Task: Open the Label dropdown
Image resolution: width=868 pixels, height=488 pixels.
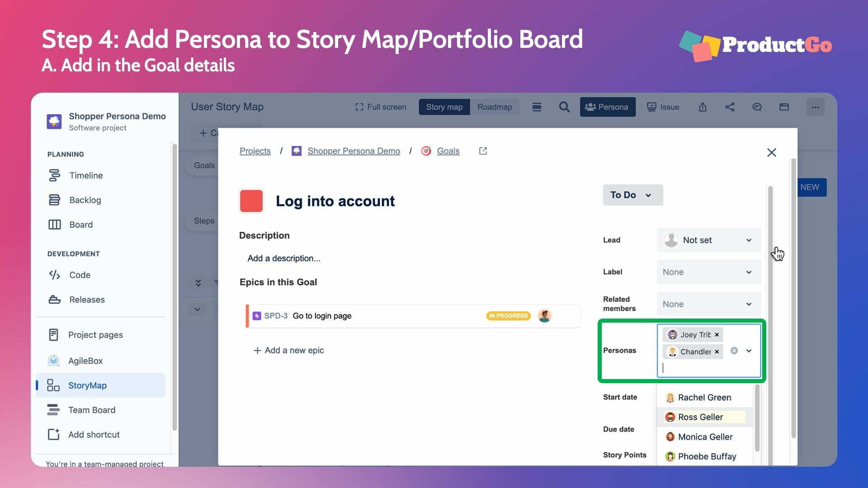Action: [708, 272]
